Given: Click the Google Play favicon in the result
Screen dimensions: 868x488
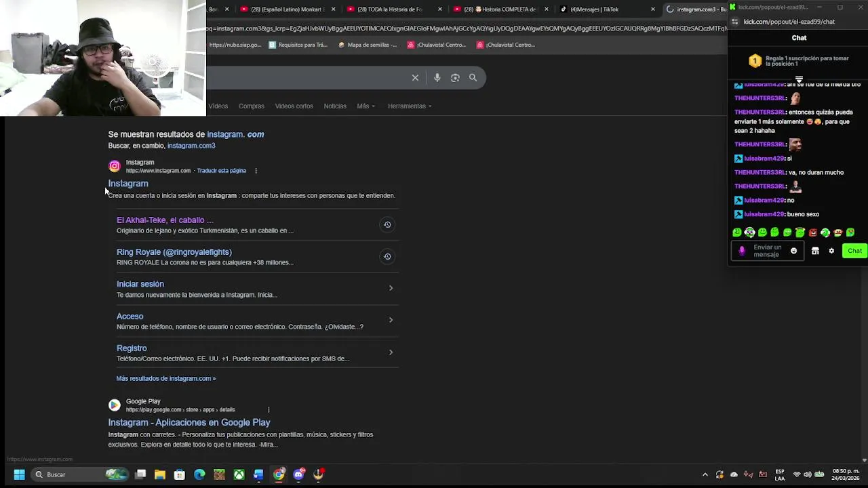Looking at the screenshot, I should coord(115,405).
